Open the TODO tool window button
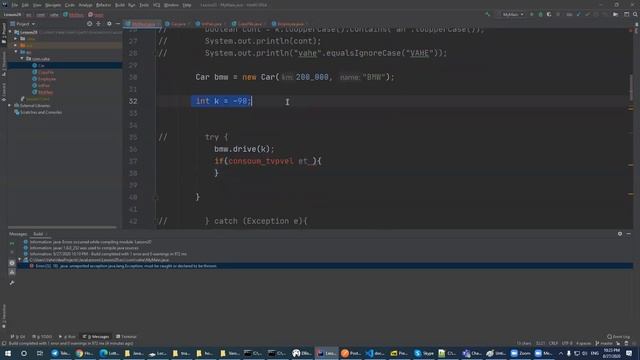Viewport: 640px width, 360px height. pyautogui.click(x=42, y=337)
